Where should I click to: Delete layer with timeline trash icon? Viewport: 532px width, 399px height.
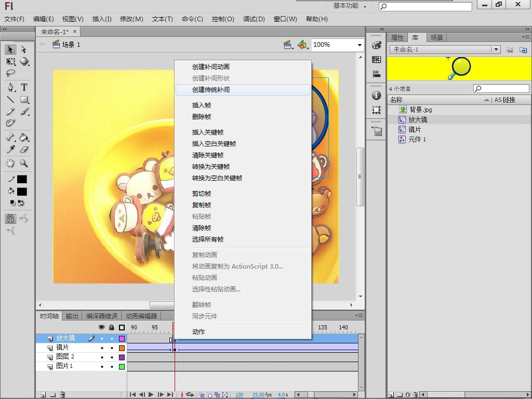[62, 395]
